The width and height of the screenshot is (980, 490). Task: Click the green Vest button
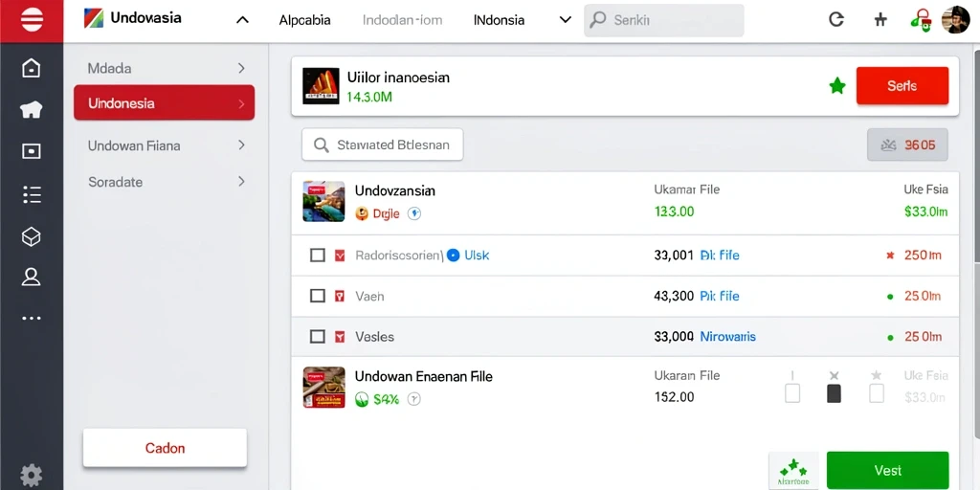(x=887, y=470)
